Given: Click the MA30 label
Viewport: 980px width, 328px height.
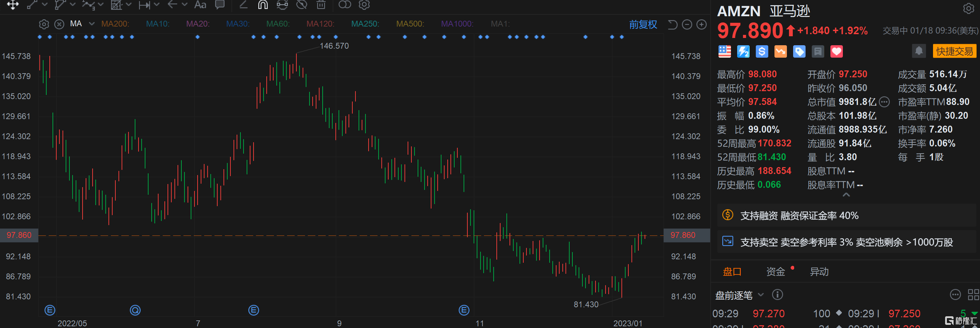Looking at the screenshot, I should point(237,24).
